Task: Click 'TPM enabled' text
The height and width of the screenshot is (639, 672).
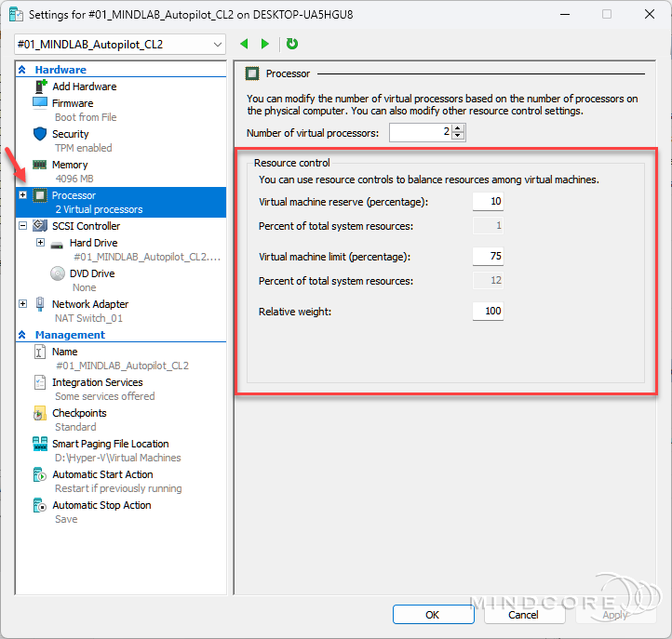Action: point(84,148)
